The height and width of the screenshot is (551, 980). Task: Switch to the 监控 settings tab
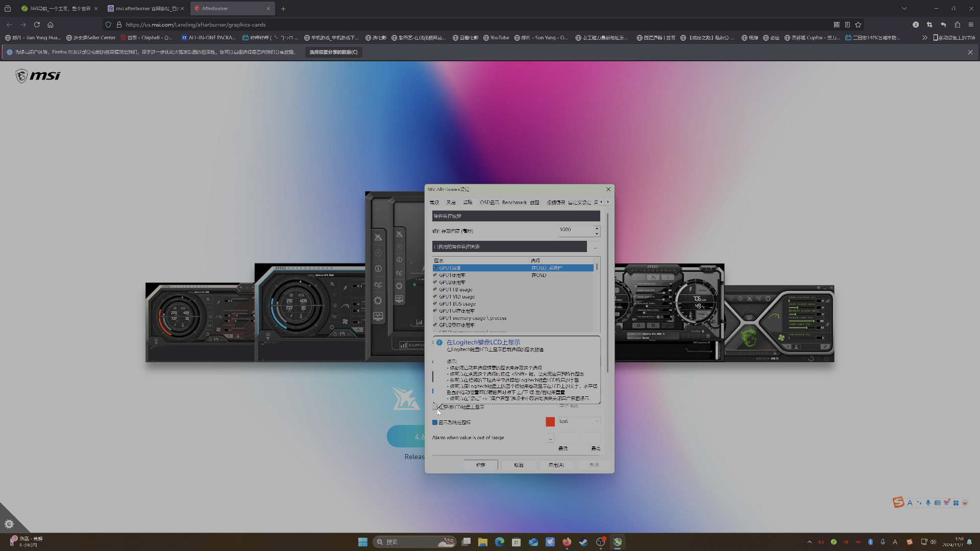468,203
